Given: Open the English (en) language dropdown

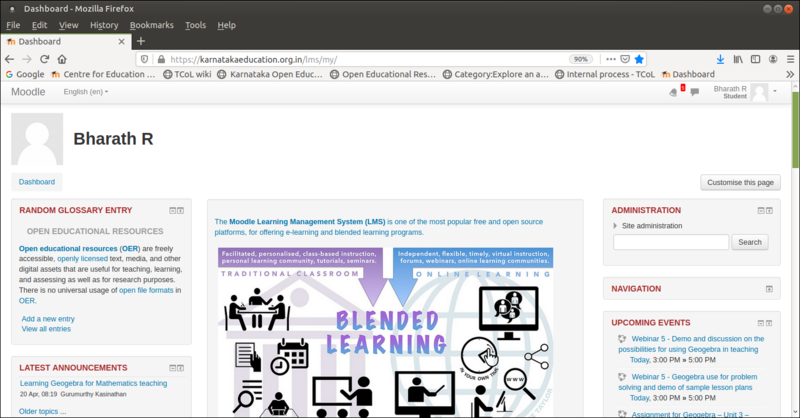Looking at the screenshot, I should click(x=86, y=92).
